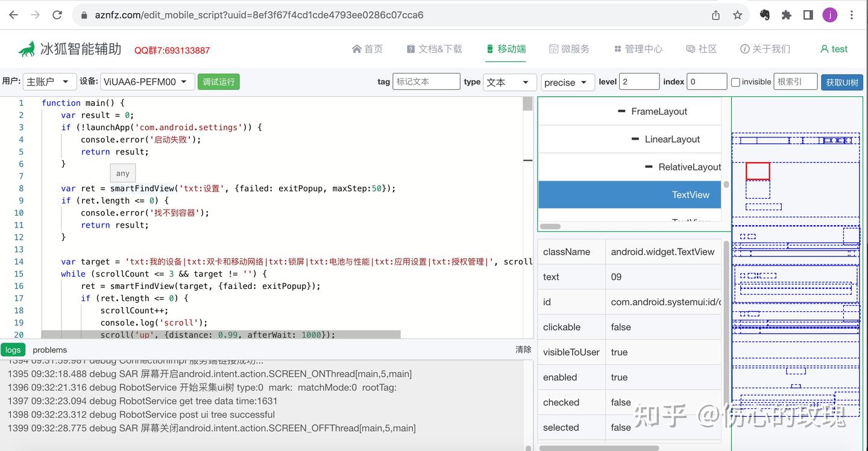Click the green 调试运行 button

point(218,81)
